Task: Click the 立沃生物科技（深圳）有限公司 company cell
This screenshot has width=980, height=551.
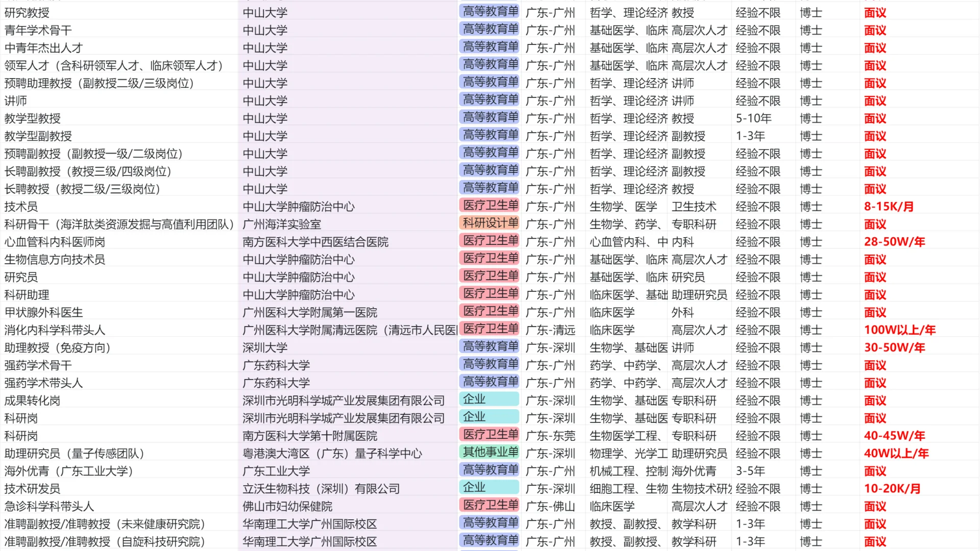Action: [321, 489]
